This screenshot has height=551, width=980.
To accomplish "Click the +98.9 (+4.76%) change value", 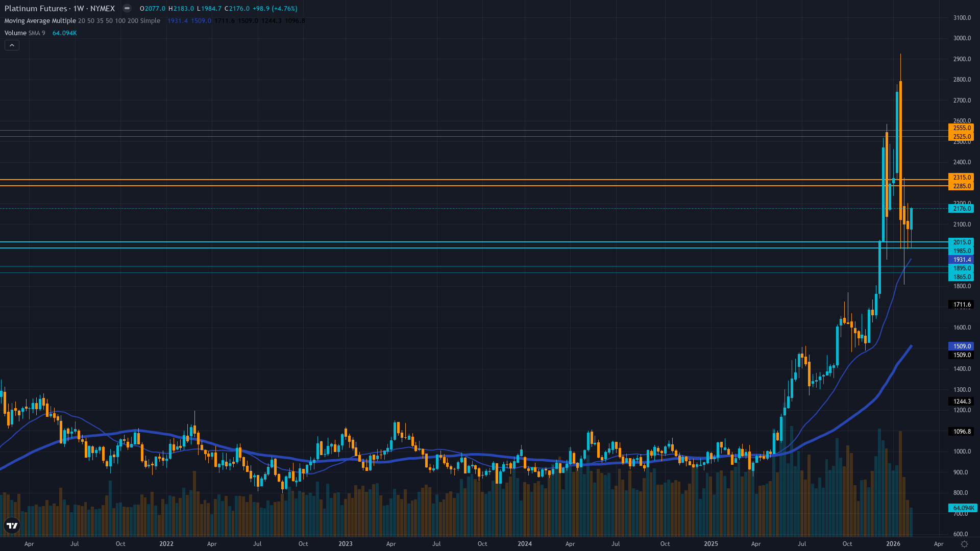I will (275, 9).
